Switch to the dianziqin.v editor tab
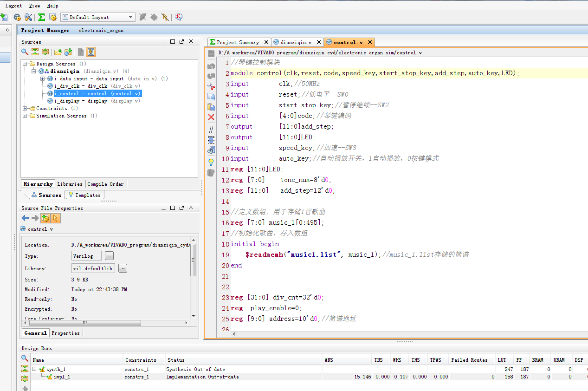This screenshot has width=588, height=391. point(296,42)
